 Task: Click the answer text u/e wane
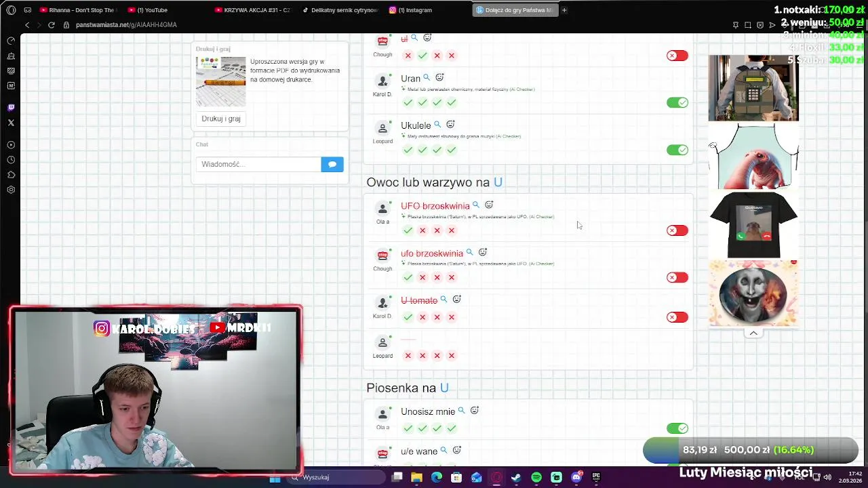(x=419, y=451)
